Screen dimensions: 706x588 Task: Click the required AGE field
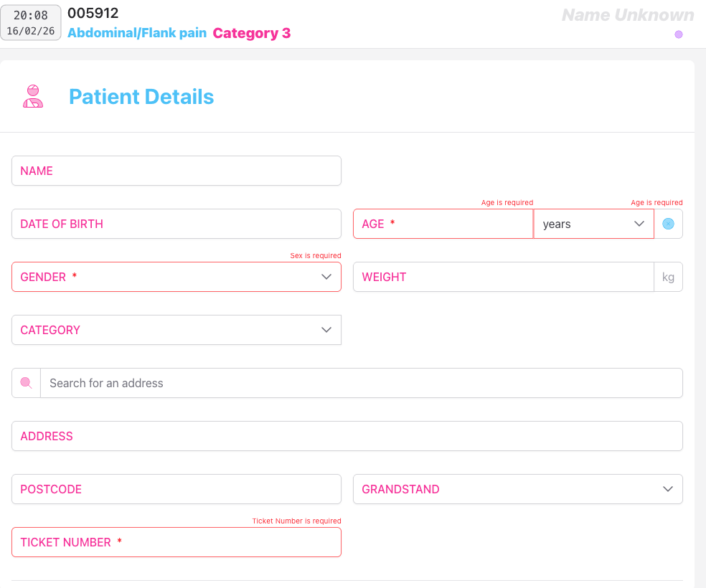point(443,223)
